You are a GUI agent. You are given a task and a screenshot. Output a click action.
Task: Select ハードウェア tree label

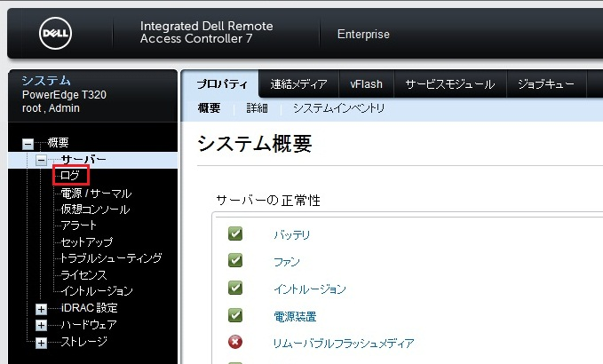(x=89, y=324)
